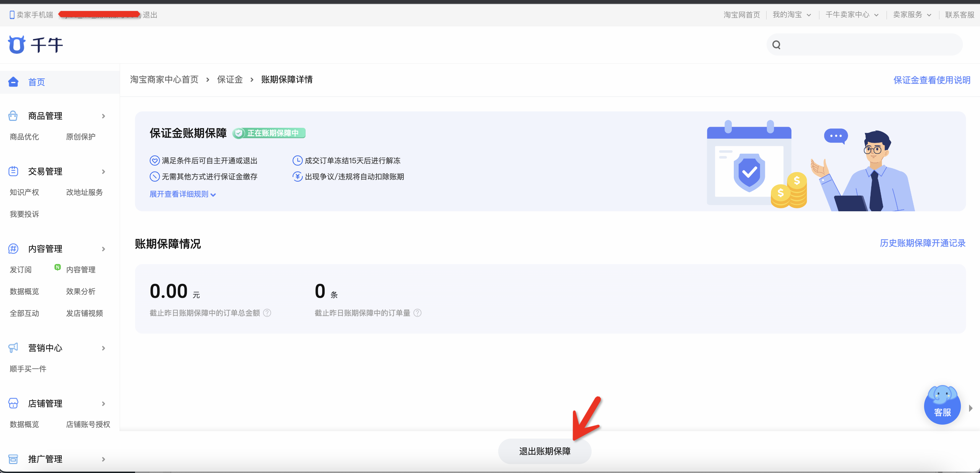Open 千牛卖家中心 dropdown in top bar
Viewport: 980px width, 473px height.
pos(852,15)
